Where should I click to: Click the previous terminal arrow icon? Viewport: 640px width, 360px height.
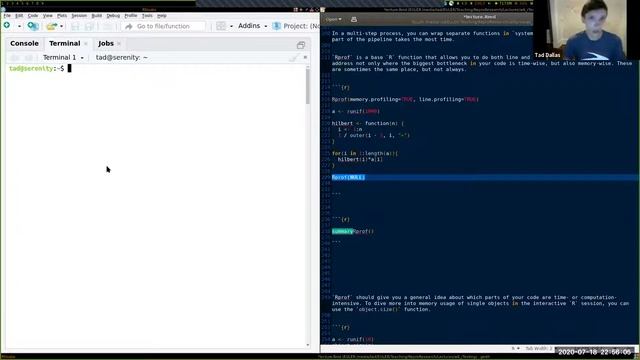coord(14,58)
